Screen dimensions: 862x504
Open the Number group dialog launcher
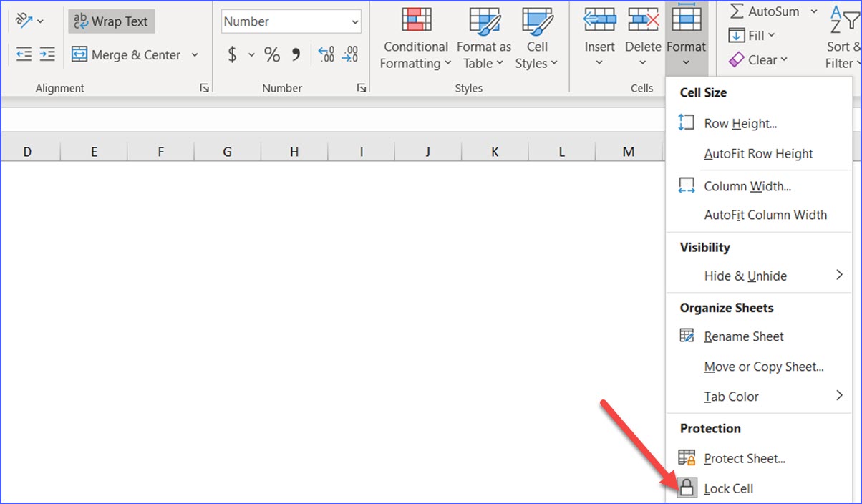tap(362, 87)
